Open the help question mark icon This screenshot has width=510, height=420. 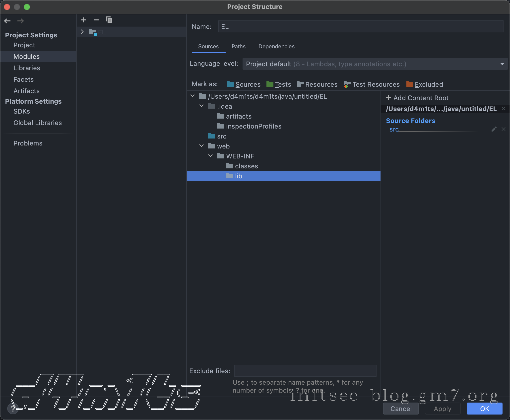[13, 408]
